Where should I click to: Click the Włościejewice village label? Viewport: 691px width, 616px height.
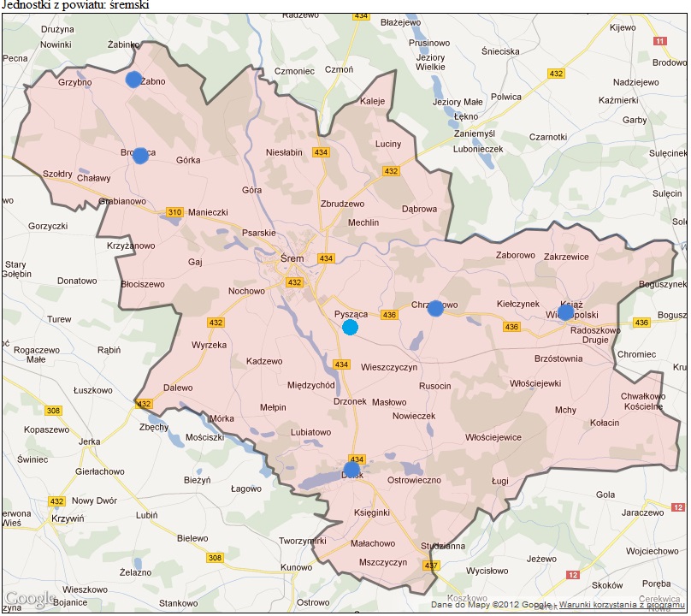(493, 437)
